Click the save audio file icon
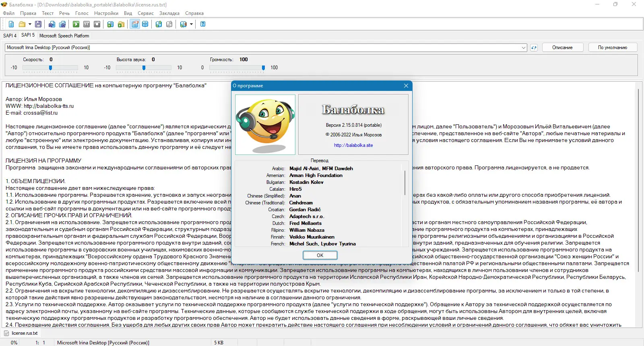The image size is (644, 346). click(52, 24)
